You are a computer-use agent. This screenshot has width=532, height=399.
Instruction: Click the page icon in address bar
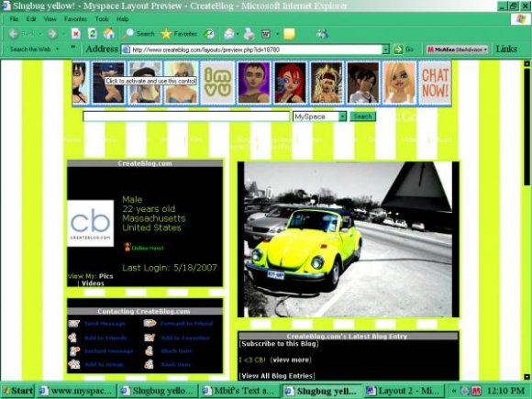pos(126,50)
